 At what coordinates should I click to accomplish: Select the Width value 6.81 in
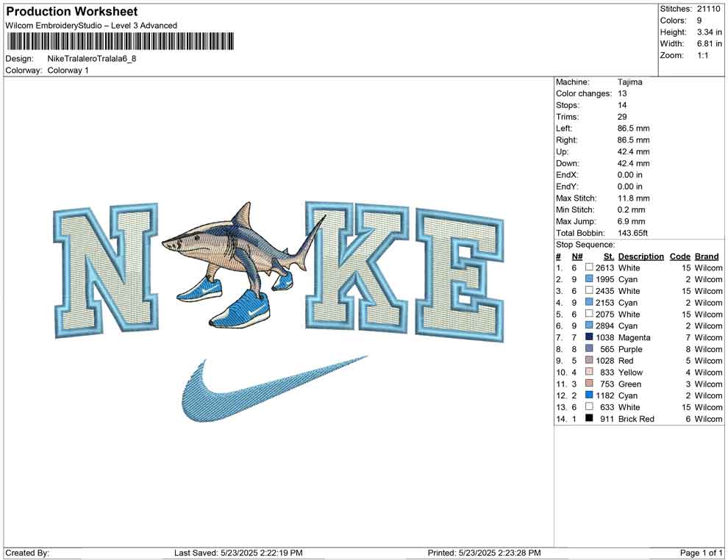709,43
